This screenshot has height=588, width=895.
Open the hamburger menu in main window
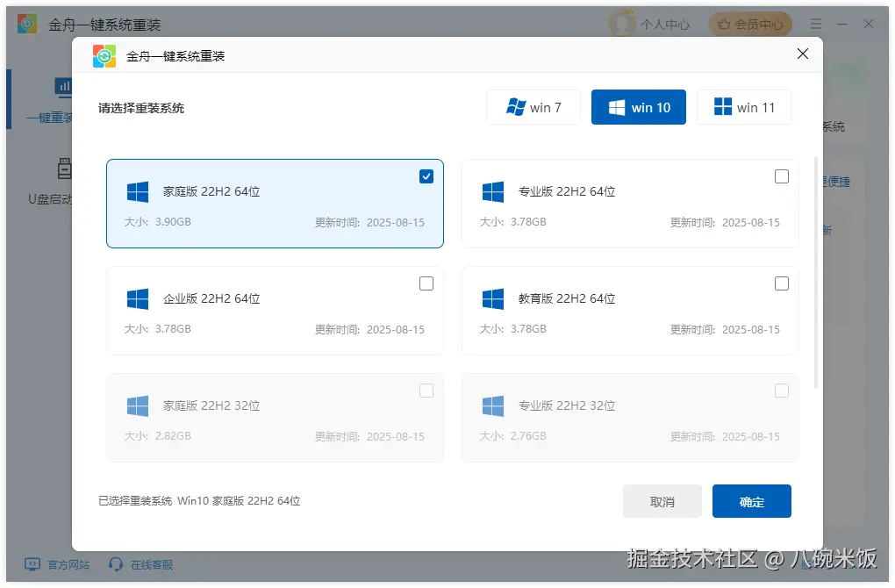(816, 24)
